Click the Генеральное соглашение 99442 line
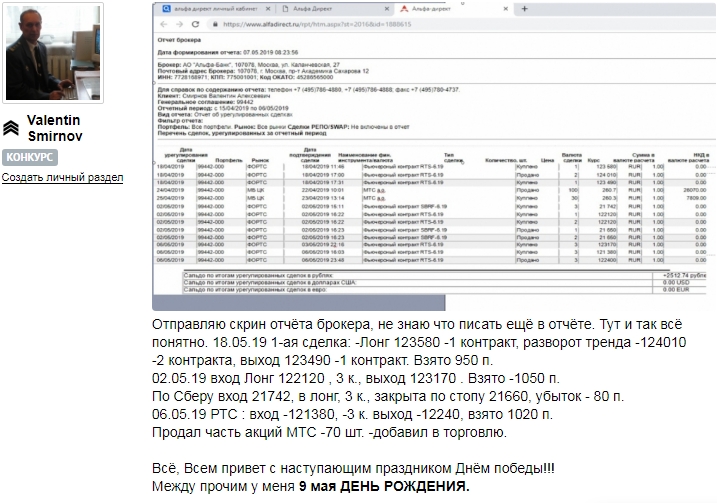 pyautogui.click(x=205, y=102)
